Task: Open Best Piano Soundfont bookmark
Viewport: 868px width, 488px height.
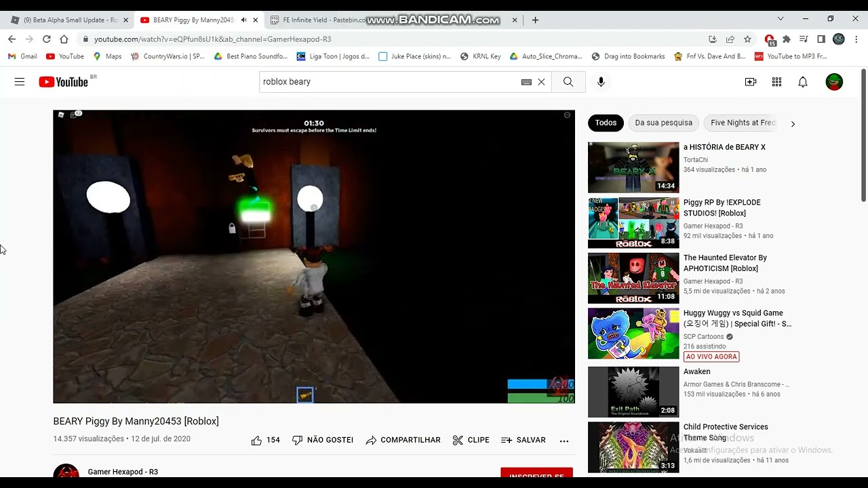Action: pyautogui.click(x=250, y=56)
